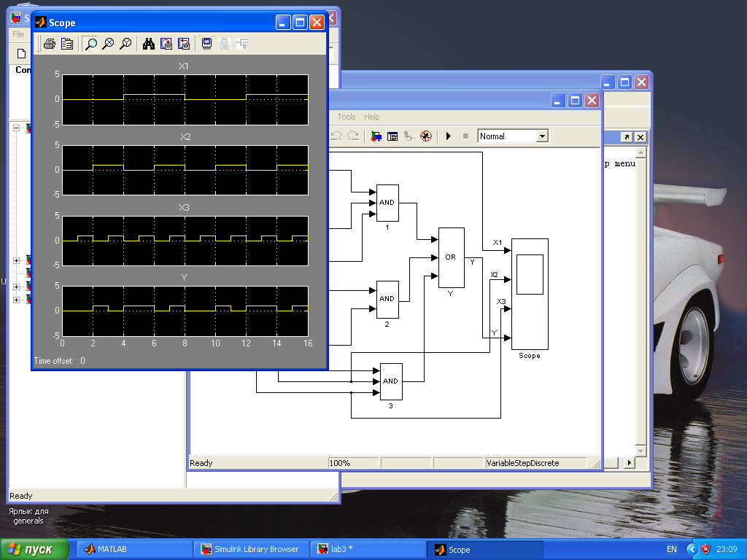Open the Help menu in lab3
The width and height of the screenshot is (747, 560).
(x=371, y=117)
